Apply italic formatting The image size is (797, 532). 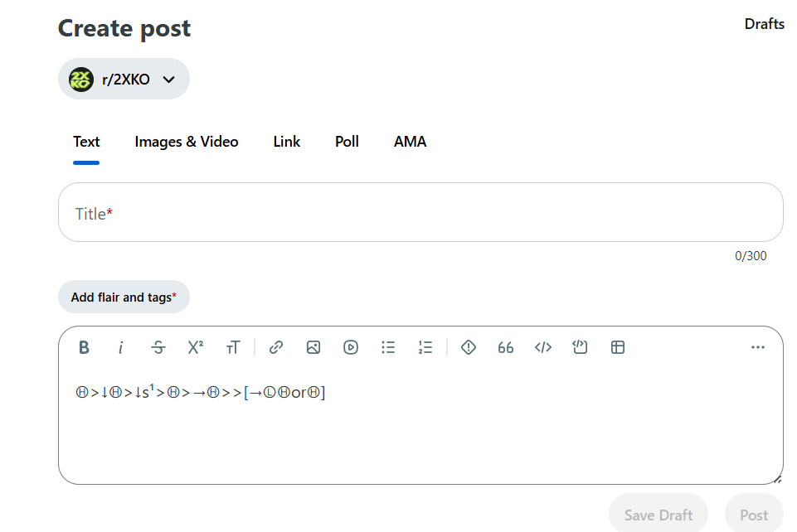[x=121, y=347]
